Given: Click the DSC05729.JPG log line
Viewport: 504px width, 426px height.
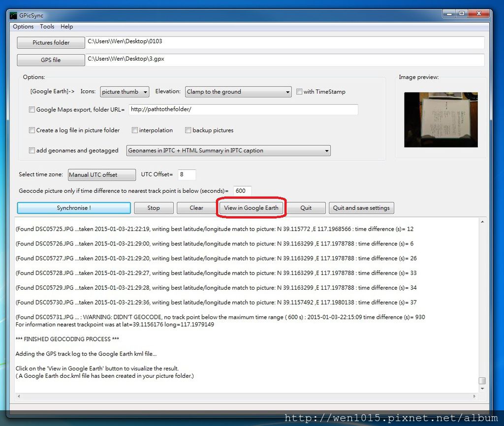Looking at the screenshot, I should 216,288.
